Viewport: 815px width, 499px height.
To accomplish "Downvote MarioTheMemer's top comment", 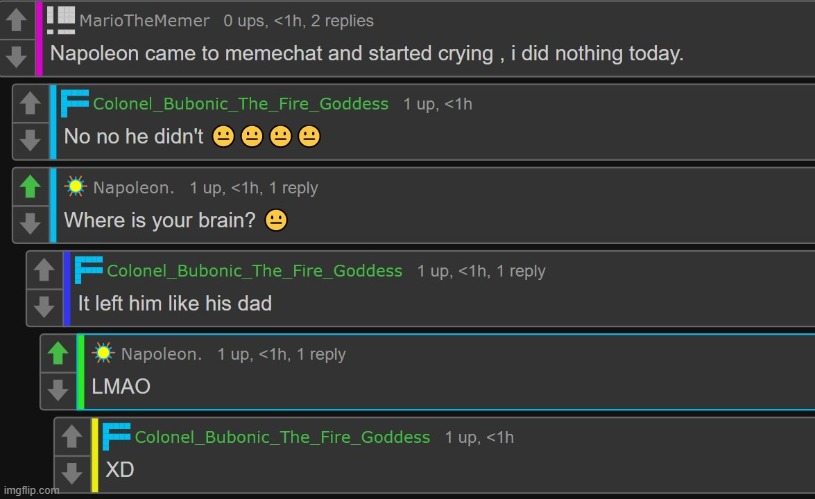I will 17,55.
